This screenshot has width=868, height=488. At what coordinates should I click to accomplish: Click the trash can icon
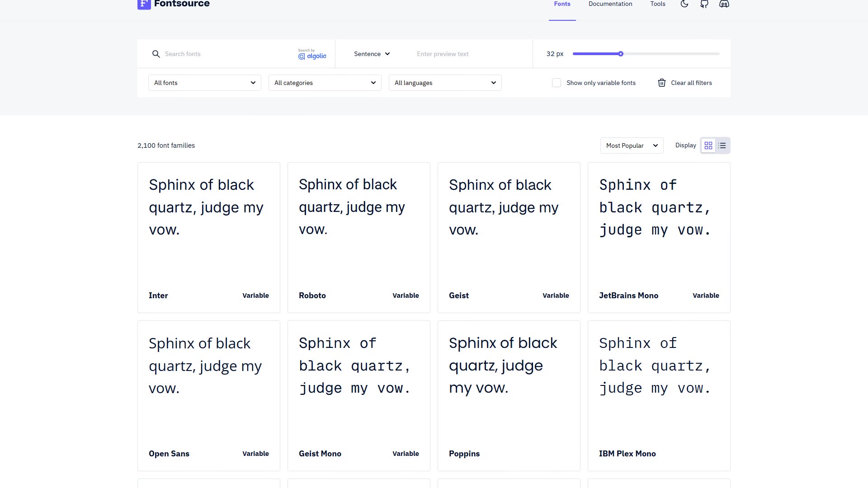(x=662, y=83)
